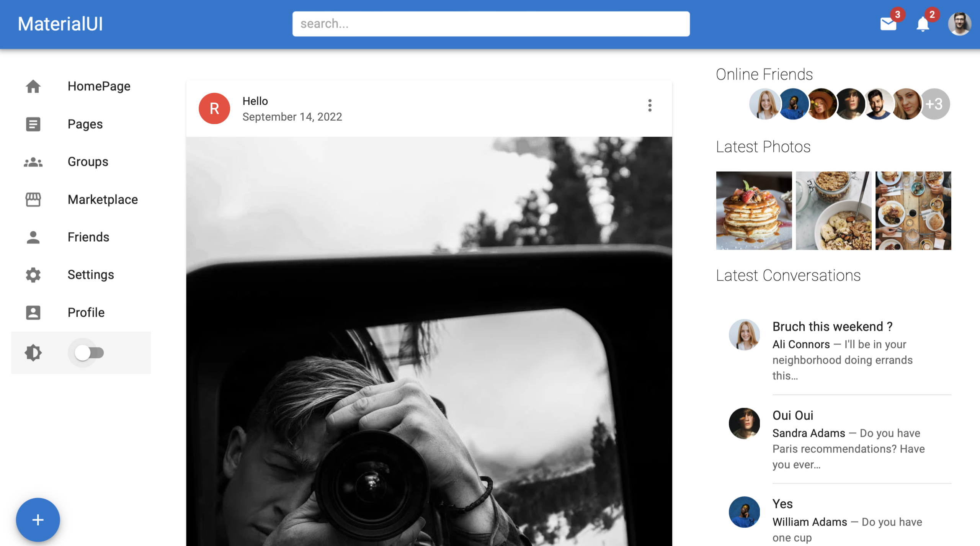This screenshot has height=546, width=980.
Task: Click the Groups people icon
Action: (x=33, y=162)
